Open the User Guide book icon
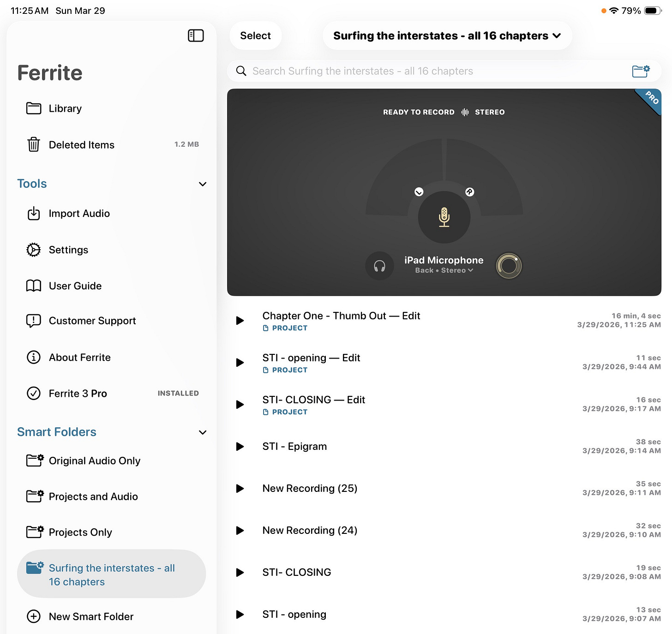The image size is (672, 634). (34, 286)
